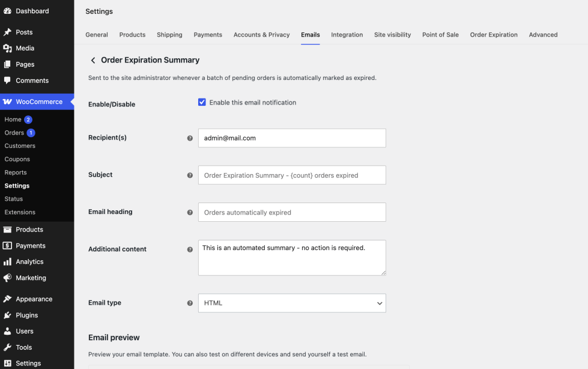Click the Users person icon

[7, 331]
